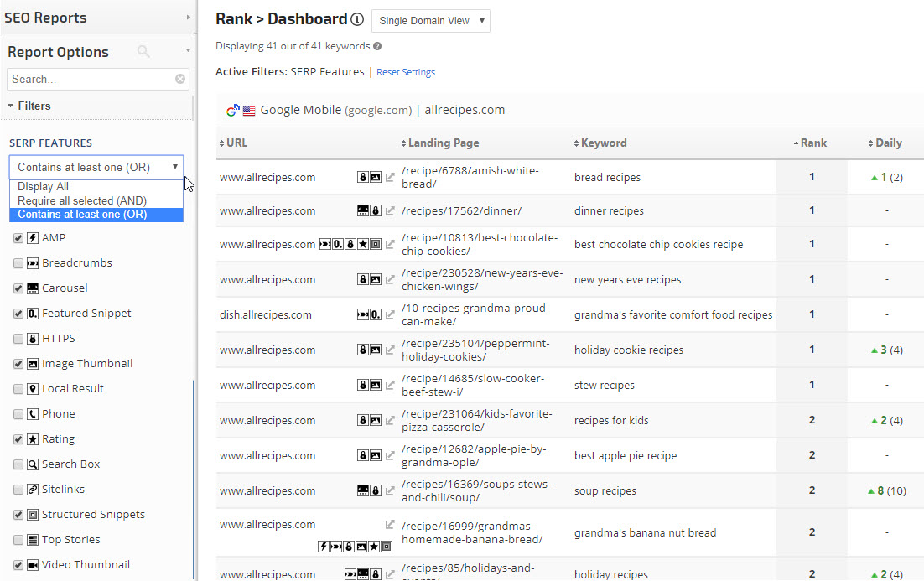Open external link icon for bread recipes row
The image size is (924, 581).
[390, 178]
